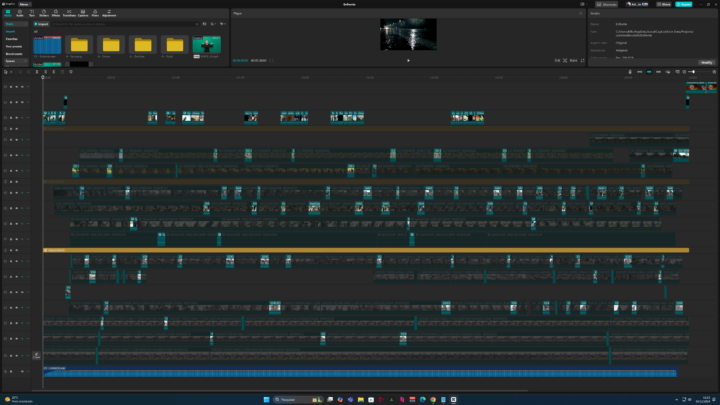
Task: Open the Text tool tab
Action: coord(32,14)
